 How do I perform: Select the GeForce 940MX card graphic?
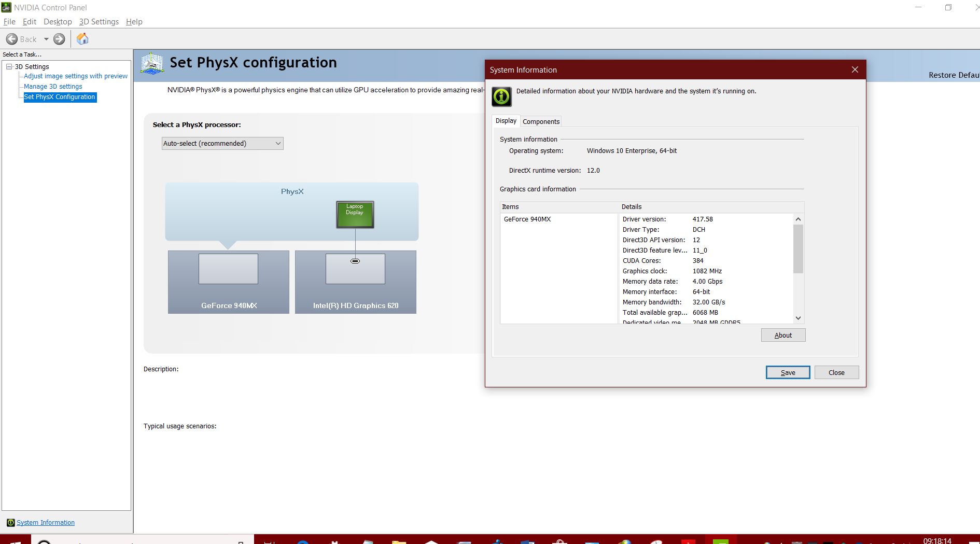click(228, 282)
